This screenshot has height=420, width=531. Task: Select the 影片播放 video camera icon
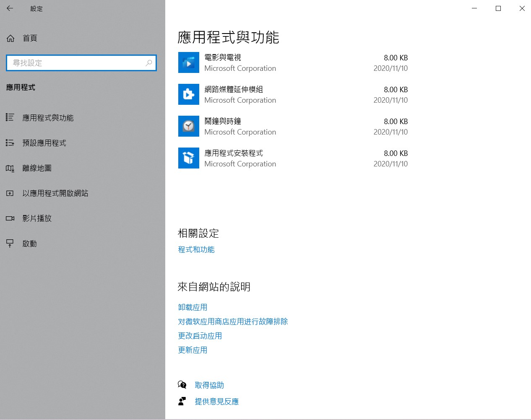click(x=10, y=218)
